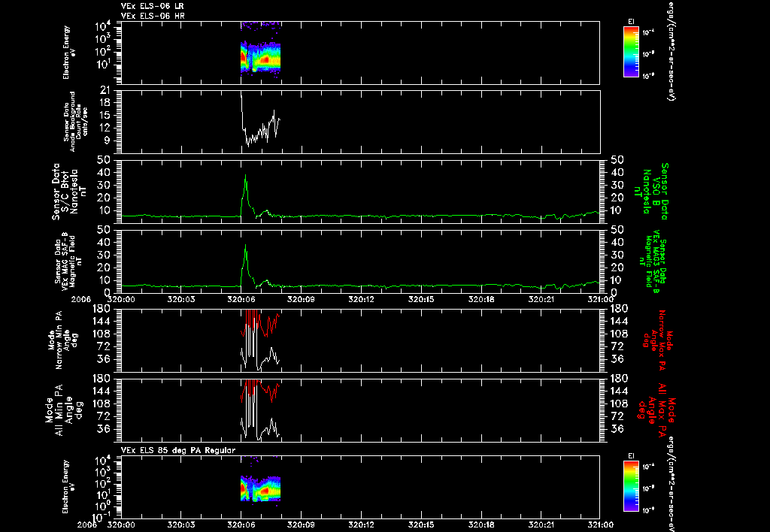Select the green 'VEx MAG3 SAF-B Magnetic Field' label
Viewport: 770px width, 532px height.
(653, 261)
